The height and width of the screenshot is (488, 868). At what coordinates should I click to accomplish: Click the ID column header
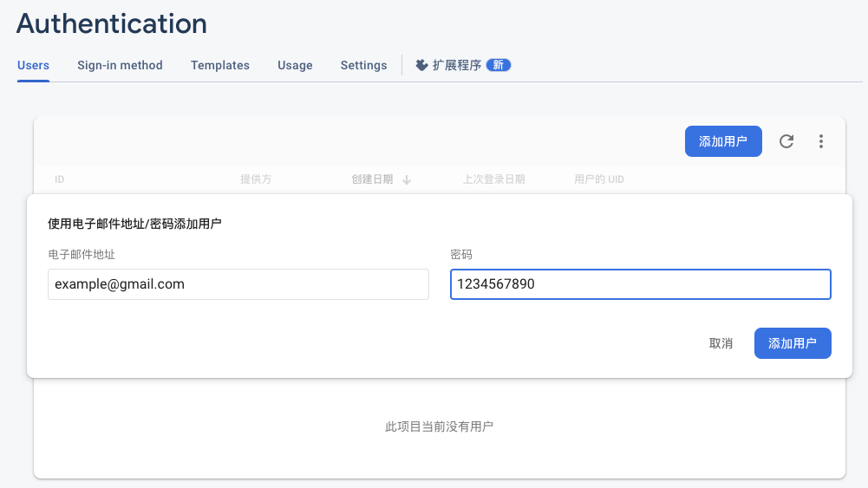tap(60, 179)
